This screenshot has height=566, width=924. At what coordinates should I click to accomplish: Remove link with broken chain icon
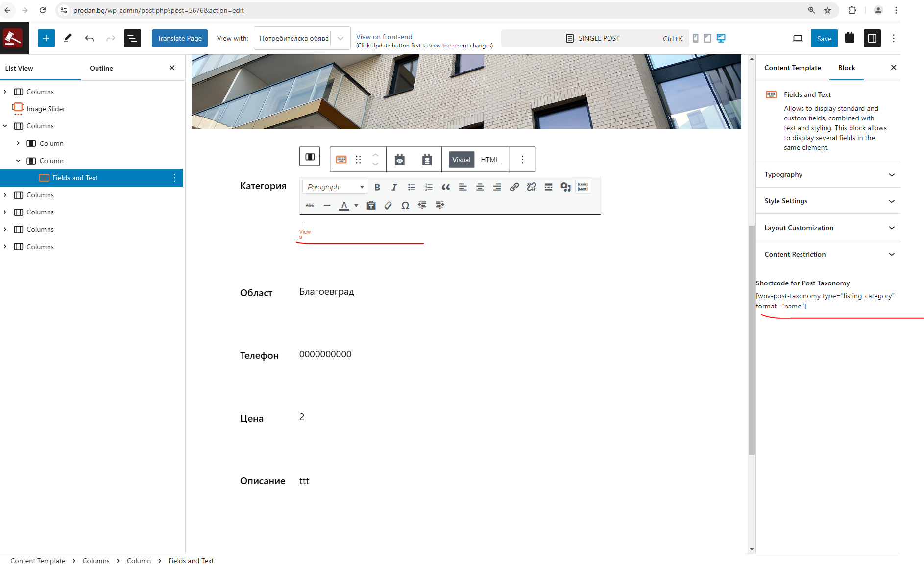pyautogui.click(x=532, y=187)
